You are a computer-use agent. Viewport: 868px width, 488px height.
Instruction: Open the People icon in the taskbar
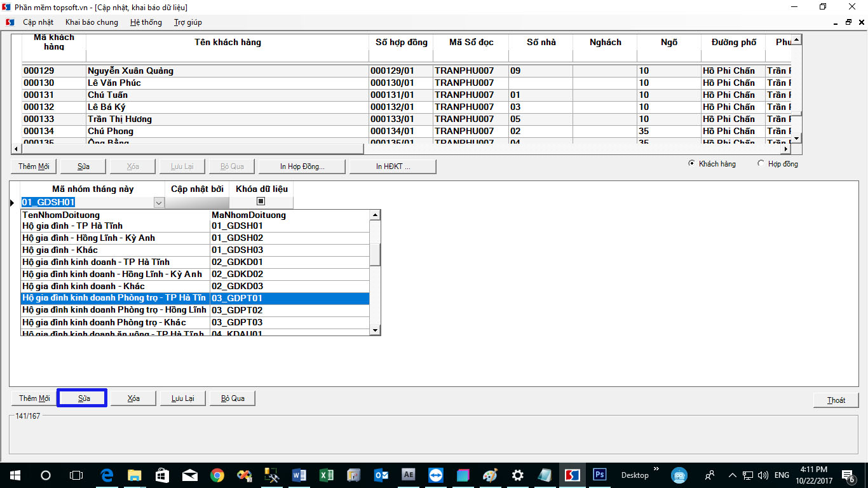coord(709,475)
